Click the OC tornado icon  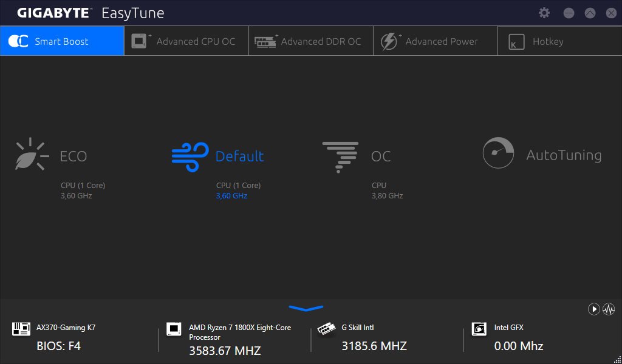point(340,157)
